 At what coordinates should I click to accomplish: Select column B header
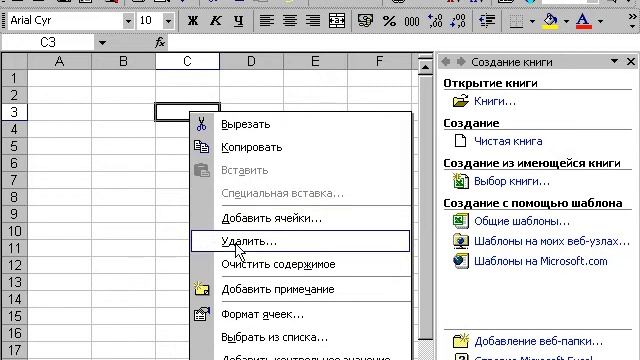[x=123, y=61]
